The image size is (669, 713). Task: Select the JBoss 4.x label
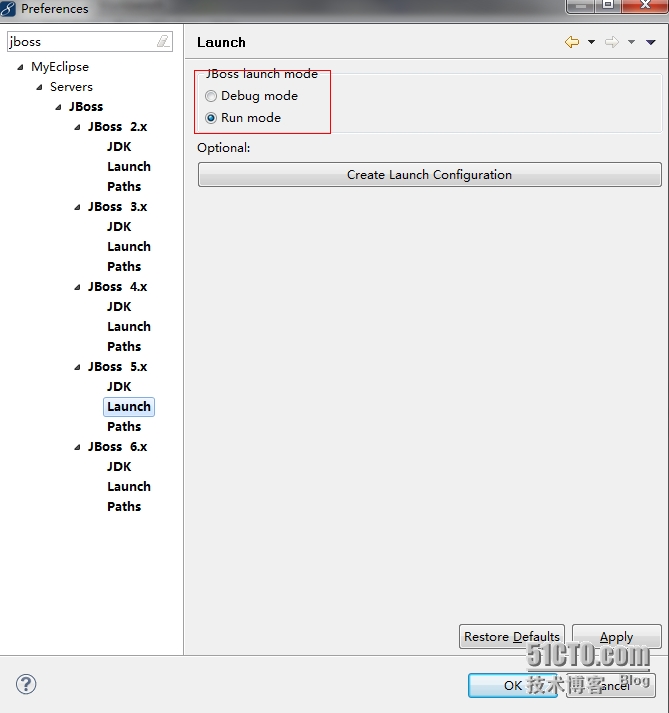[x=117, y=287]
